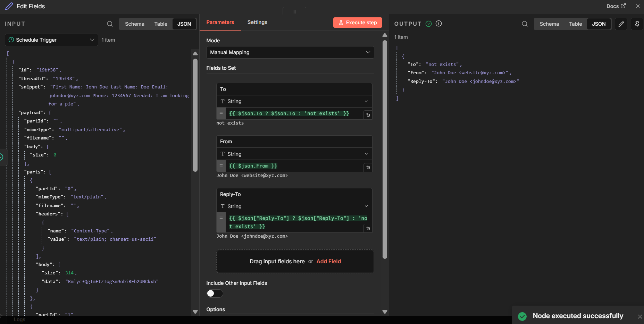This screenshot has height=324, width=644.
Task: Open the Schedule Trigger node selector
Action: coord(51,40)
